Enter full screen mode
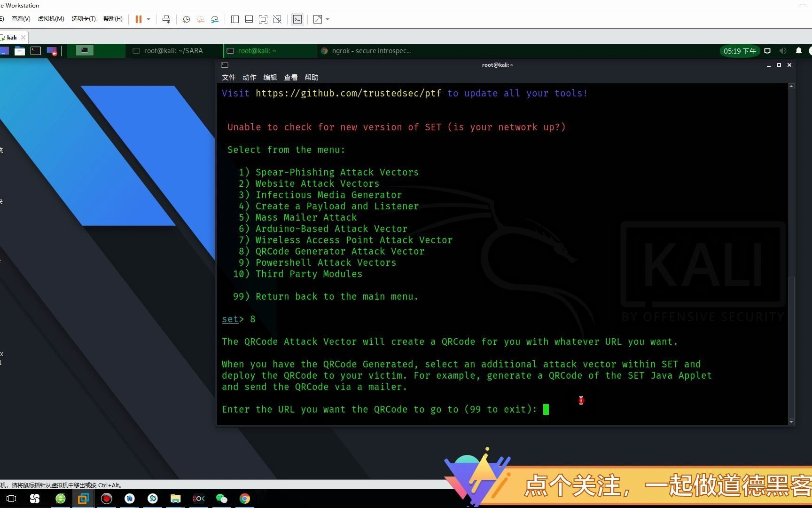This screenshot has height=508, width=812. tap(263, 19)
